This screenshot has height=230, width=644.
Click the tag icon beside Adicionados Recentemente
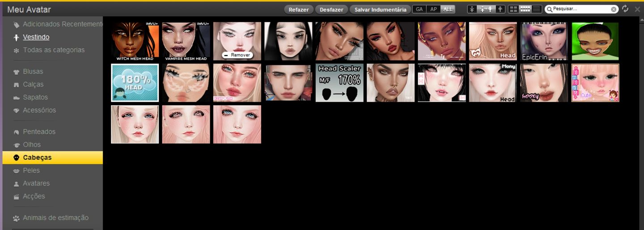[17, 25]
